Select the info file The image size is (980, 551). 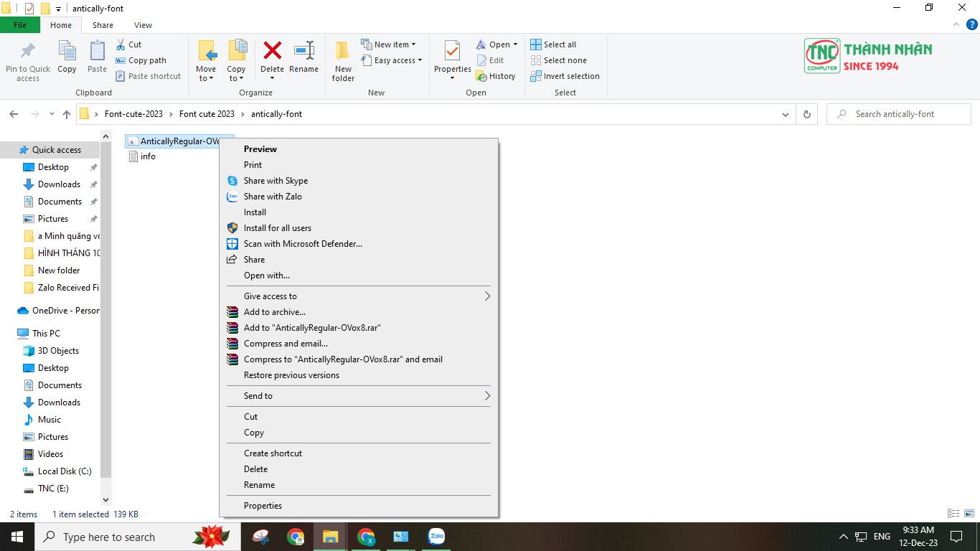point(142,156)
